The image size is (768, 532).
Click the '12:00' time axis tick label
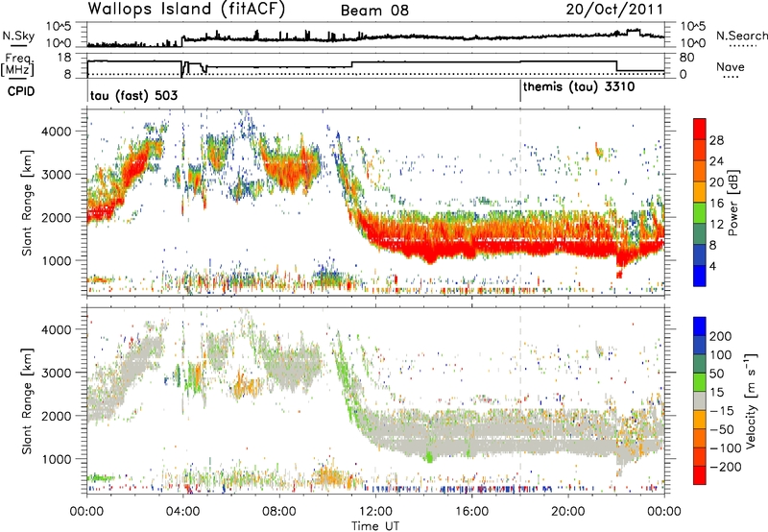pyautogui.click(x=375, y=512)
